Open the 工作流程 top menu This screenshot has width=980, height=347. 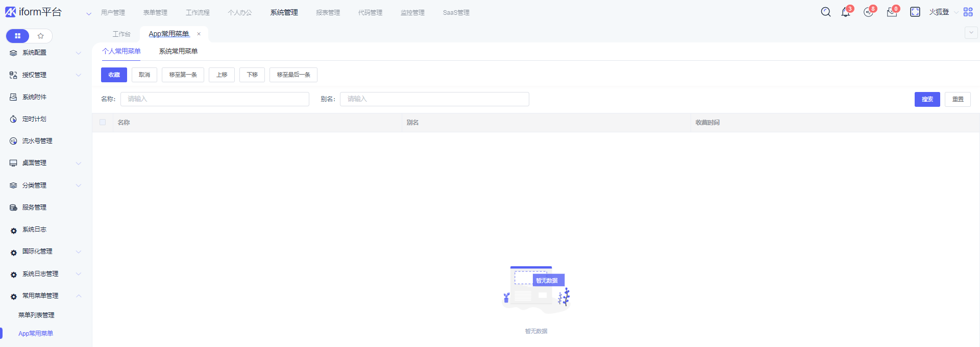[x=198, y=13]
